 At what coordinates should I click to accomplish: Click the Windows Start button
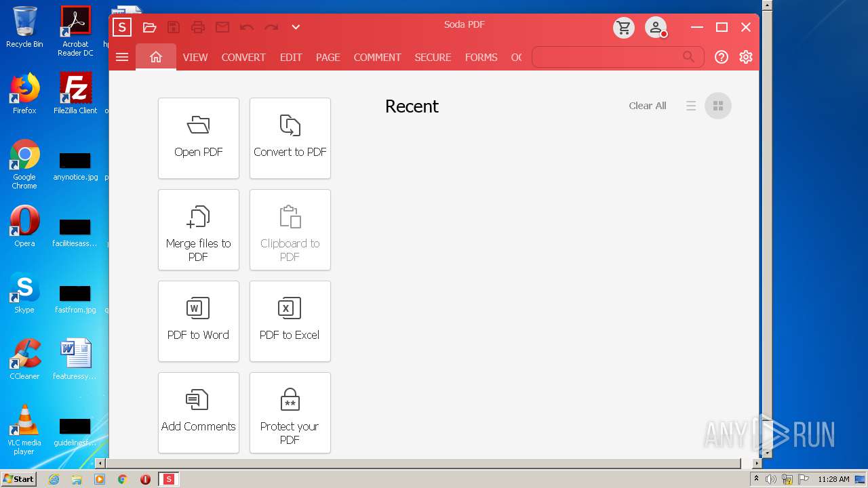[19, 479]
